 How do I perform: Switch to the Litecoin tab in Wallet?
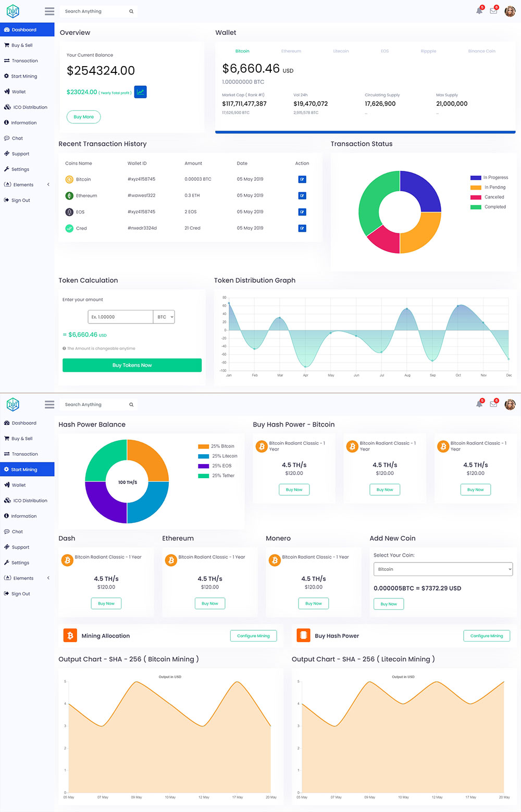pos(341,51)
